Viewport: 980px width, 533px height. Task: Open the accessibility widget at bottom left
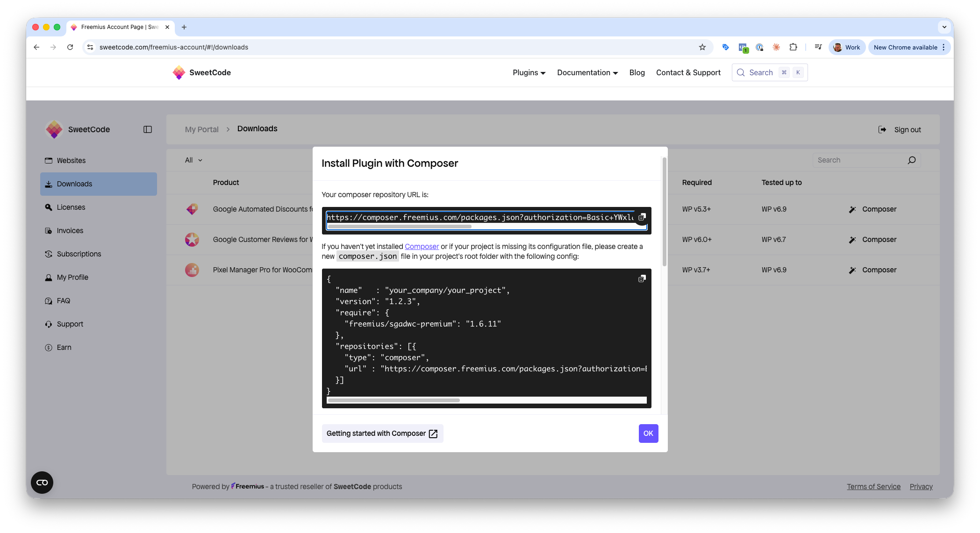tap(42, 483)
